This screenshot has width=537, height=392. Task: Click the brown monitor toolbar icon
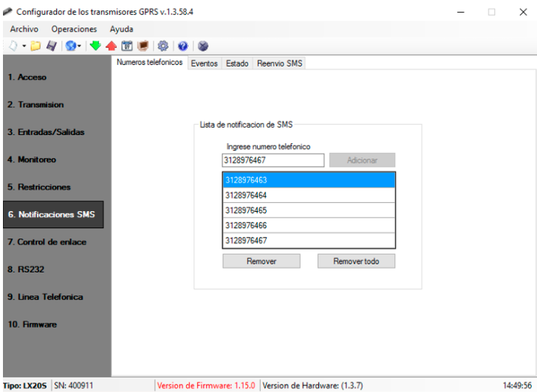(143, 46)
